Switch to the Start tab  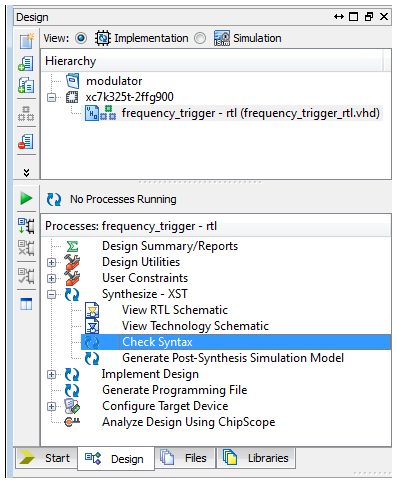46,458
